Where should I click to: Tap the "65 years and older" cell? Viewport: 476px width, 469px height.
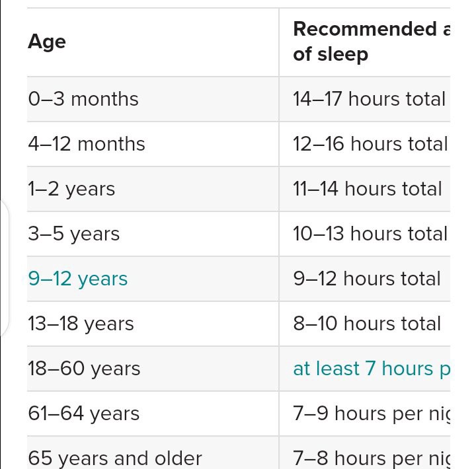(x=115, y=458)
